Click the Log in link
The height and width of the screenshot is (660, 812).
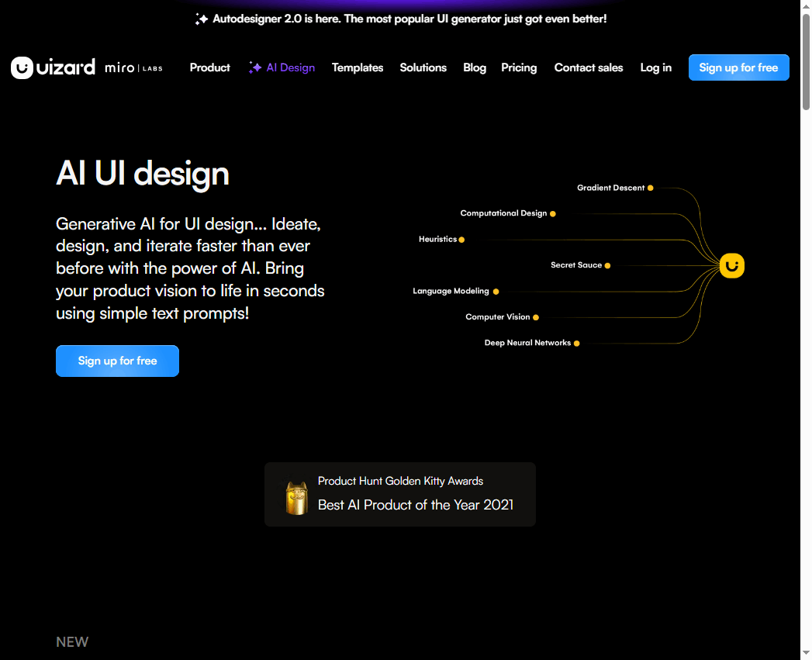(655, 67)
